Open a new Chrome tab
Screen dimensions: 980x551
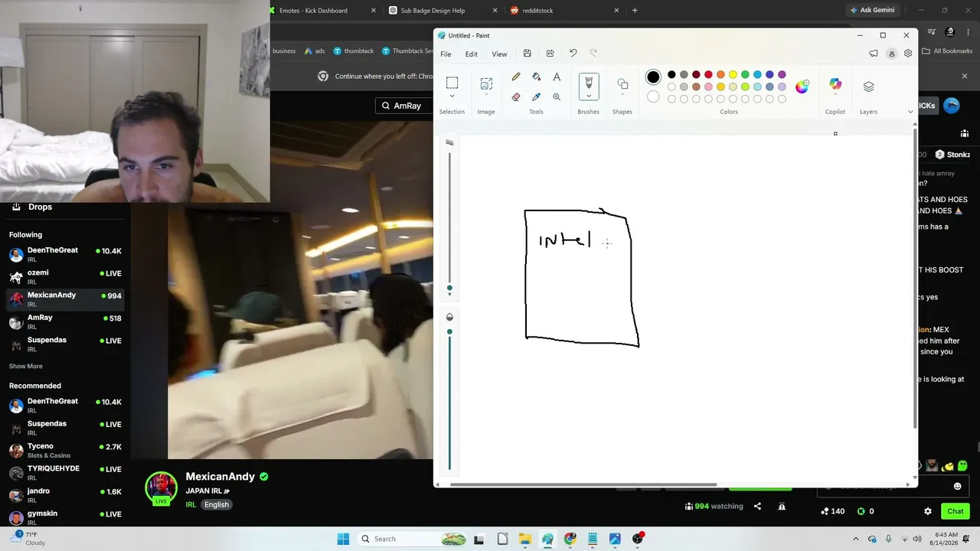(x=635, y=11)
